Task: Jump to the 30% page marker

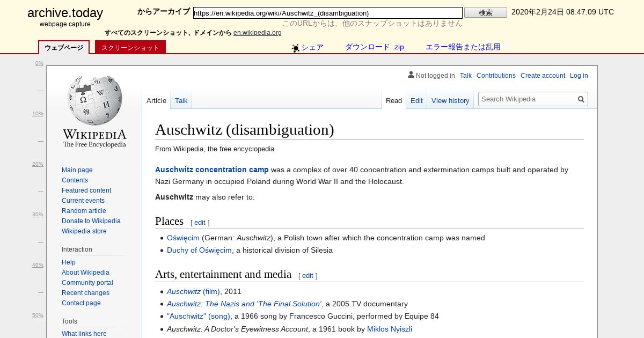Action: 38,215
